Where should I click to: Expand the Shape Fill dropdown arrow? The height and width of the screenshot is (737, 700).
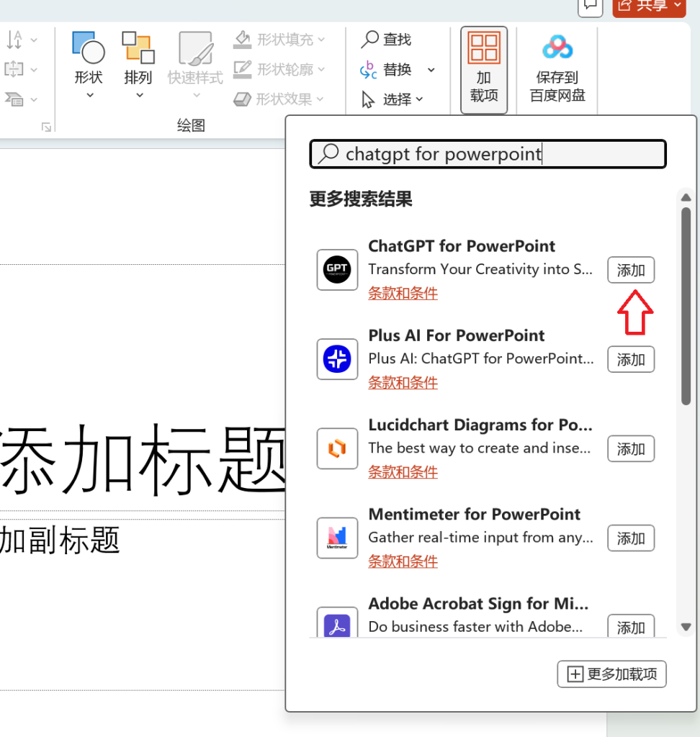pyautogui.click(x=321, y=40)
